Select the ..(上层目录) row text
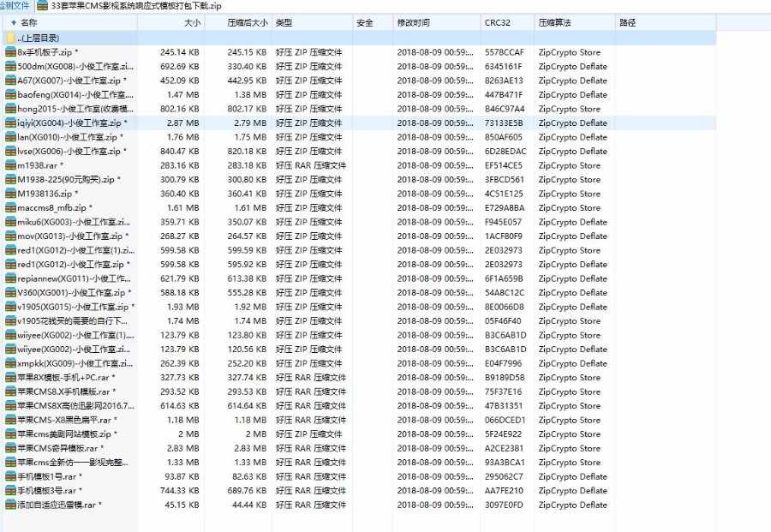 tap(39, 38)
